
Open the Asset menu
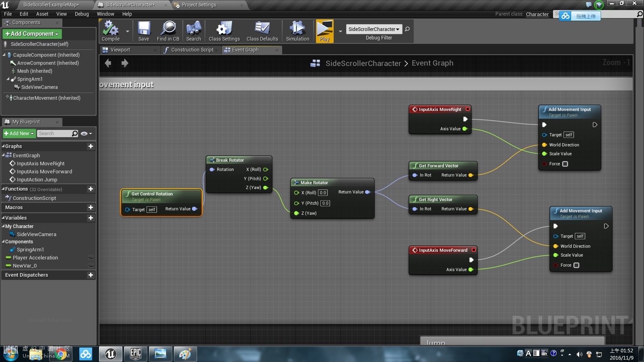pos(42,14)
